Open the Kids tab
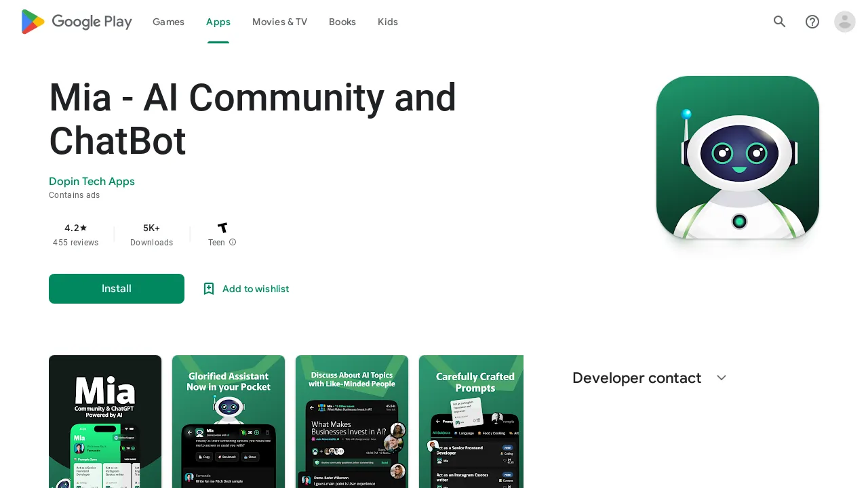868x488 pixels. [x=388, y=22]
